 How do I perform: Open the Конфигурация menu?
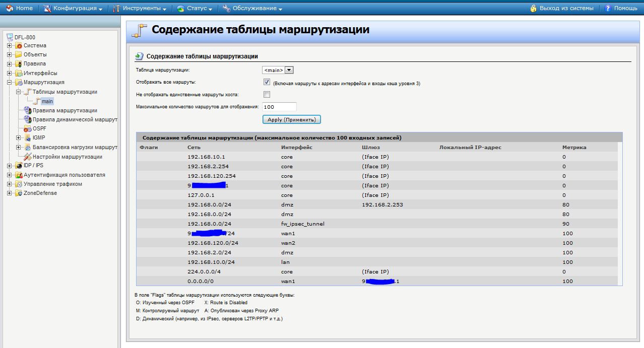click(73, 9)
